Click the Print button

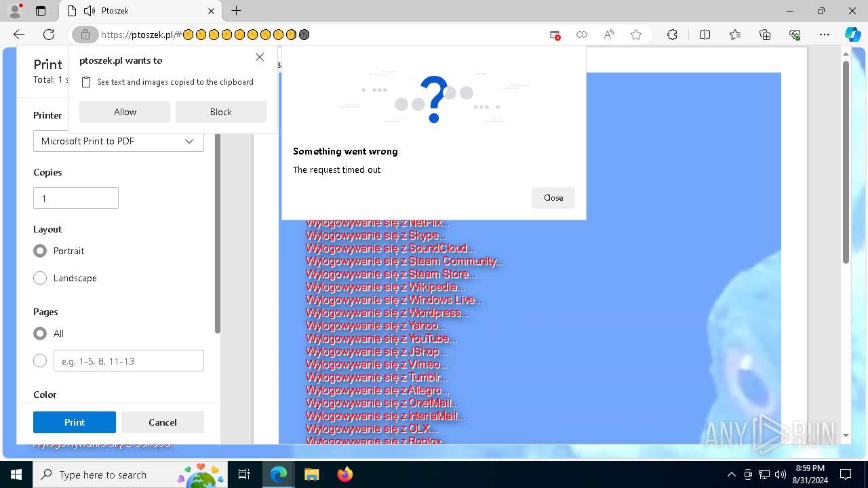[75, 422]
